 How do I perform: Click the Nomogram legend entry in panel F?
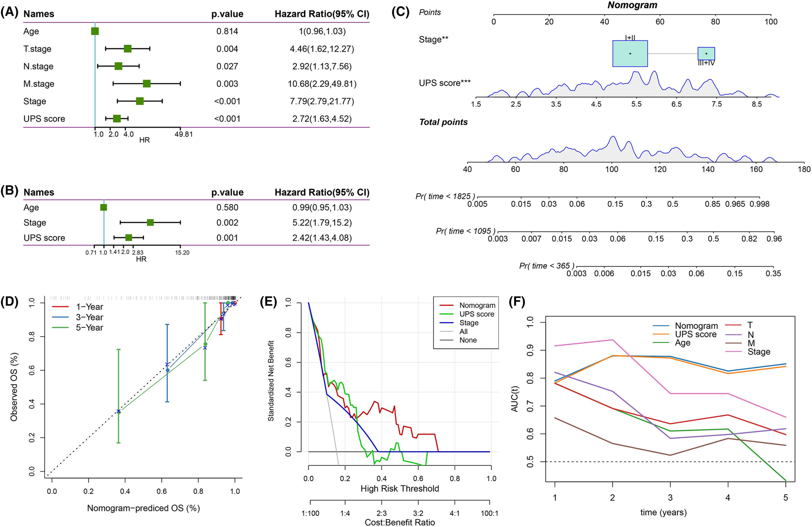685,326
